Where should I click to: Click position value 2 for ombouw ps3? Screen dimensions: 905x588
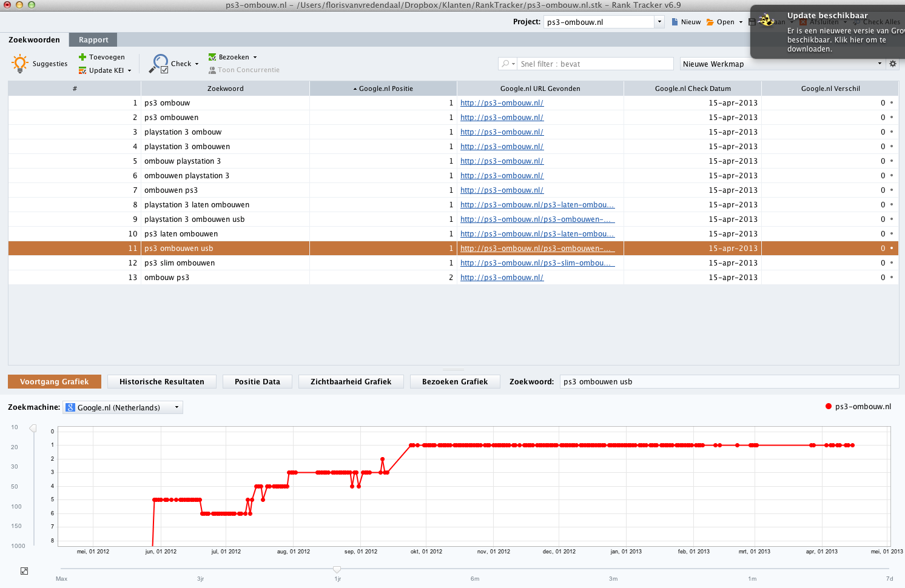coord(451,278)
